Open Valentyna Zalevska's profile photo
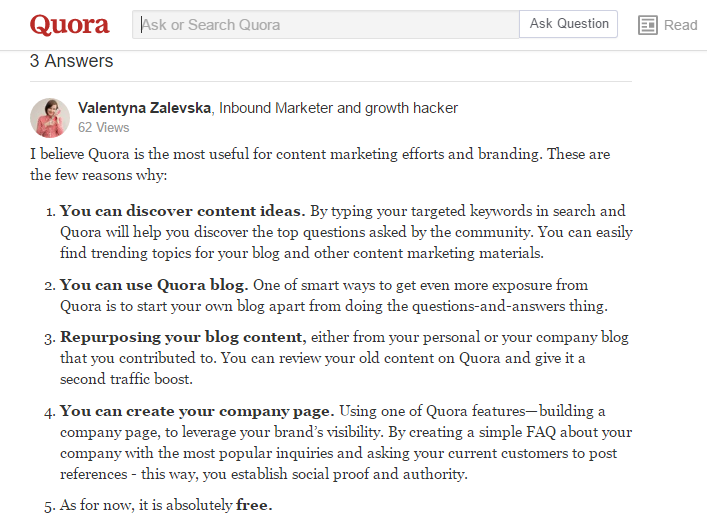707x525 pixels. tap(50, 118)
